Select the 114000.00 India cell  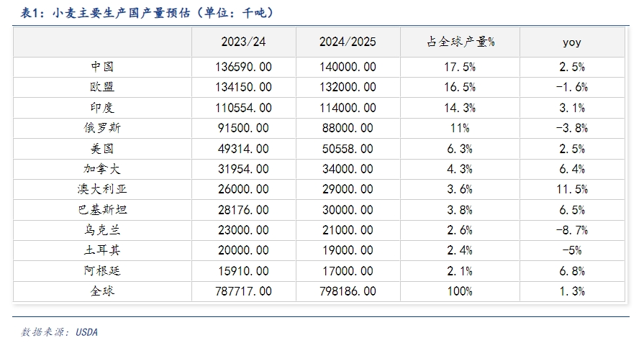(348, 108)
